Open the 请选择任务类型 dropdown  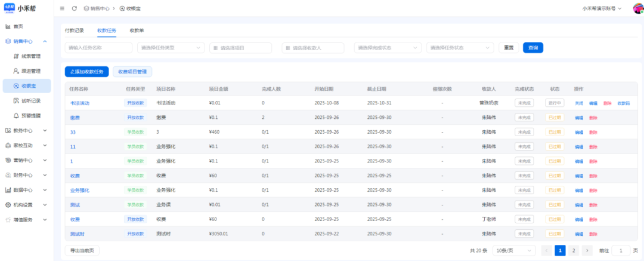click(171, 48)
